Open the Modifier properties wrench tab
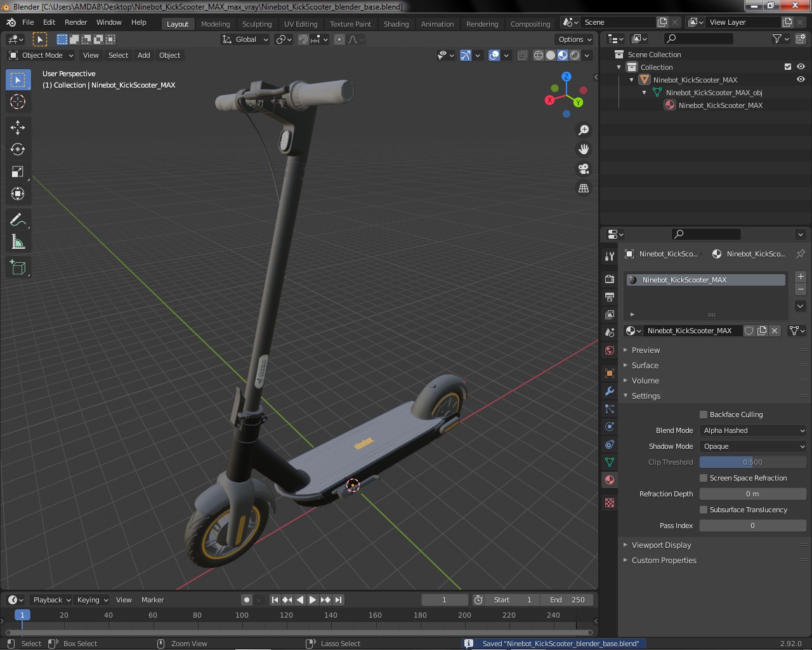Image resolution: width=812 pixels, height=650 pixels. [x=610, y=390]
